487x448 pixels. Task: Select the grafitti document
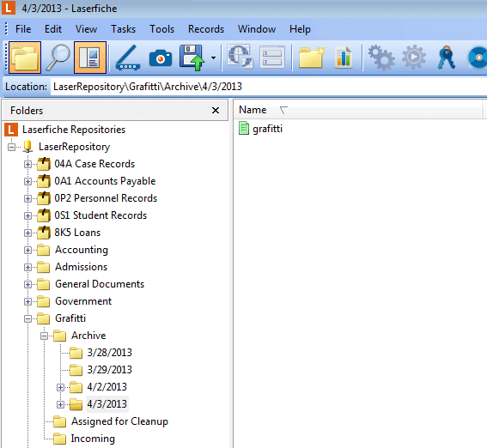pos(267,129)
